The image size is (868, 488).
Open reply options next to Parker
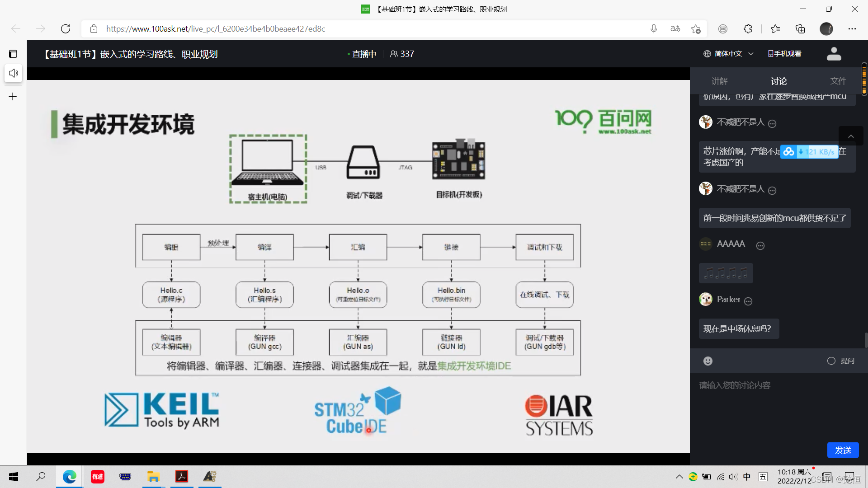click(x=748, y=301)
